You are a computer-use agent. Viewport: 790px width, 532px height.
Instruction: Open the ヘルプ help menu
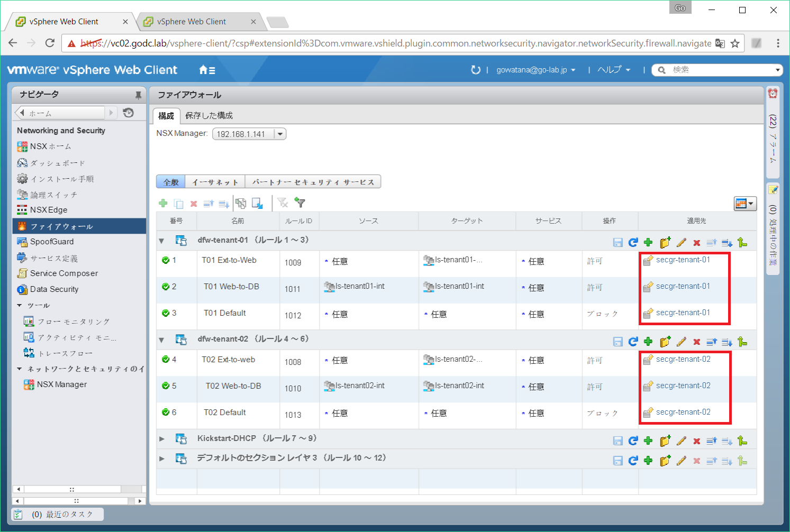click(614, 70)
